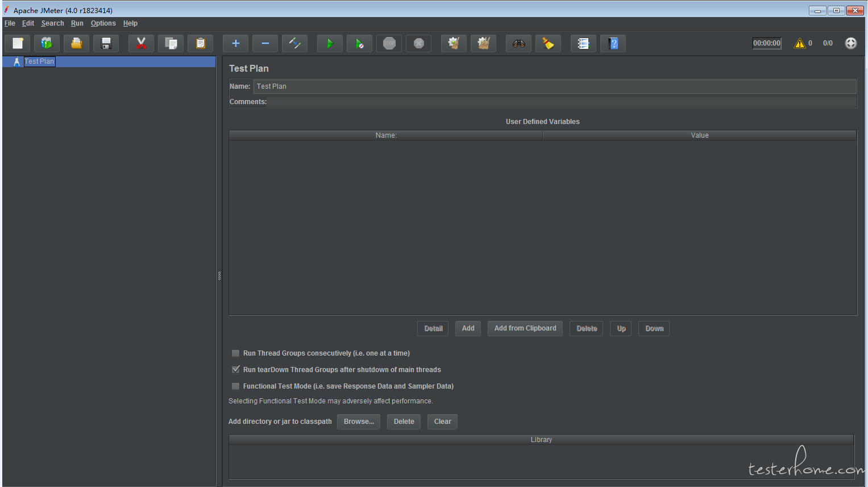Enable Run Thread Groups consecutively checkbox
This screenshot has width=868, height=487.
click(x=235, y=353)
